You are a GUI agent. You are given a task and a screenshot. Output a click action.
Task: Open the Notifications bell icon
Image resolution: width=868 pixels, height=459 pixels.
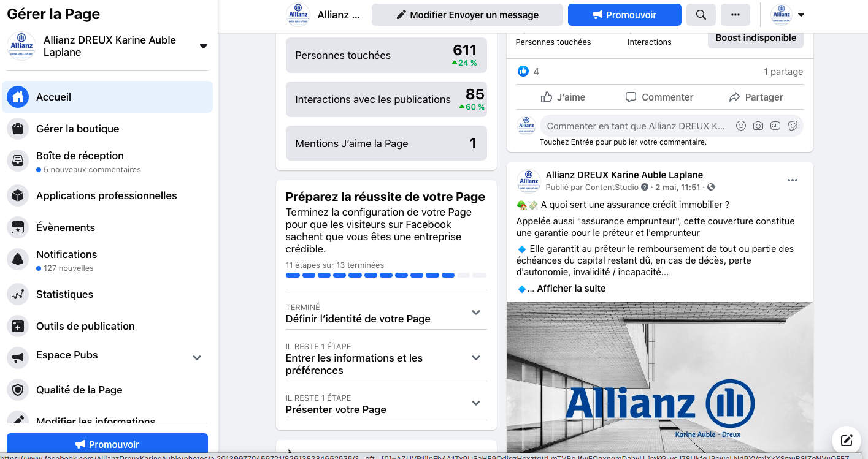[18, 259]
